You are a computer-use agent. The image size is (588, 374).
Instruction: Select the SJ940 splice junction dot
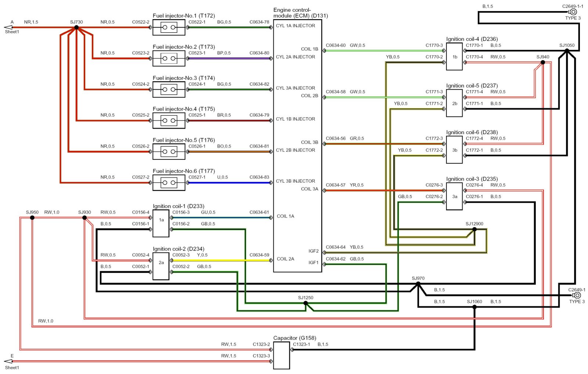point(543,62)
